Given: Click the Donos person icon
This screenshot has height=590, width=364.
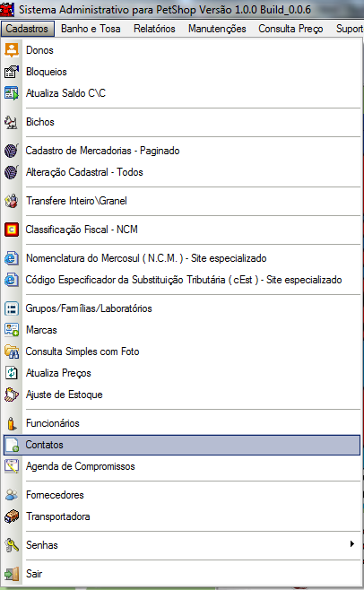Looking at the screenshot, I should tap(12, 50).
